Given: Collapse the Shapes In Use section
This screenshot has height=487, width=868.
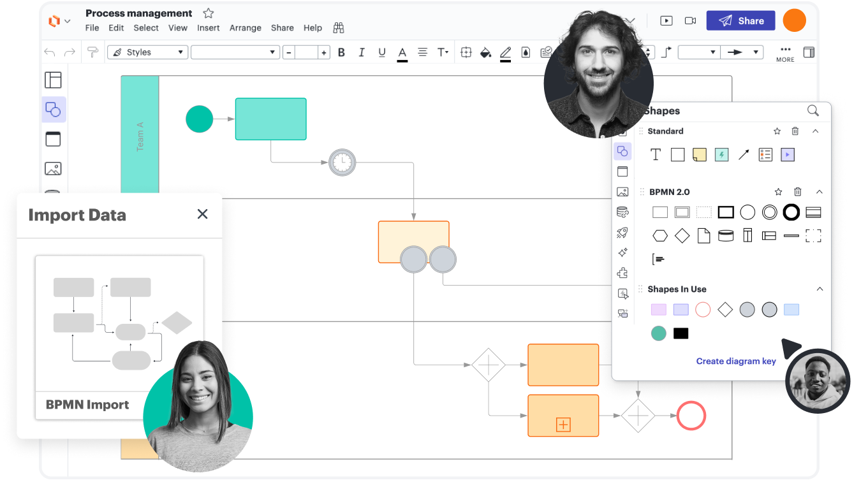Looking at the screenshot, I should 820,289.
